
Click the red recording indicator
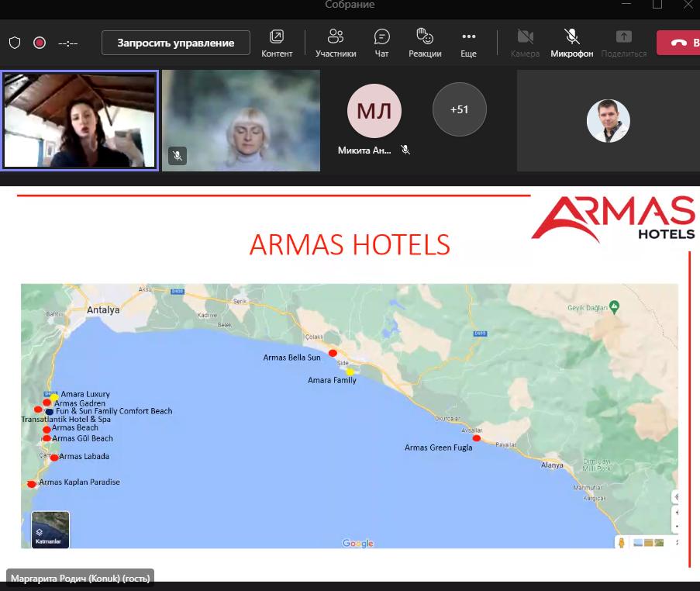(x=40, y=43)
